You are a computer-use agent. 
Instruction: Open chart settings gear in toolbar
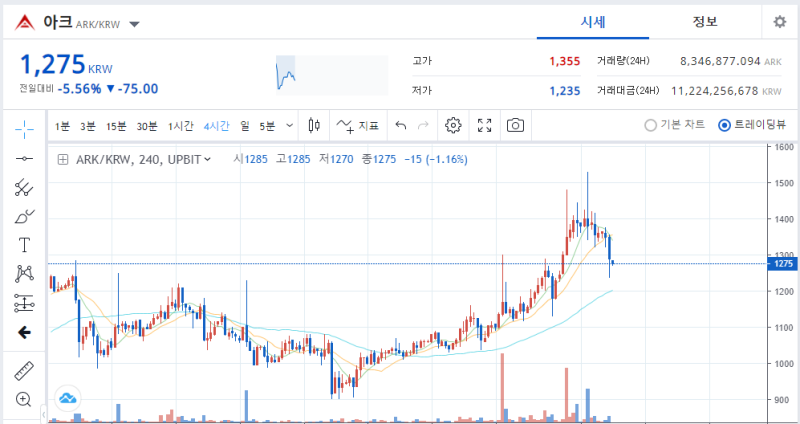pyautogui.click(x=453, y=125)
